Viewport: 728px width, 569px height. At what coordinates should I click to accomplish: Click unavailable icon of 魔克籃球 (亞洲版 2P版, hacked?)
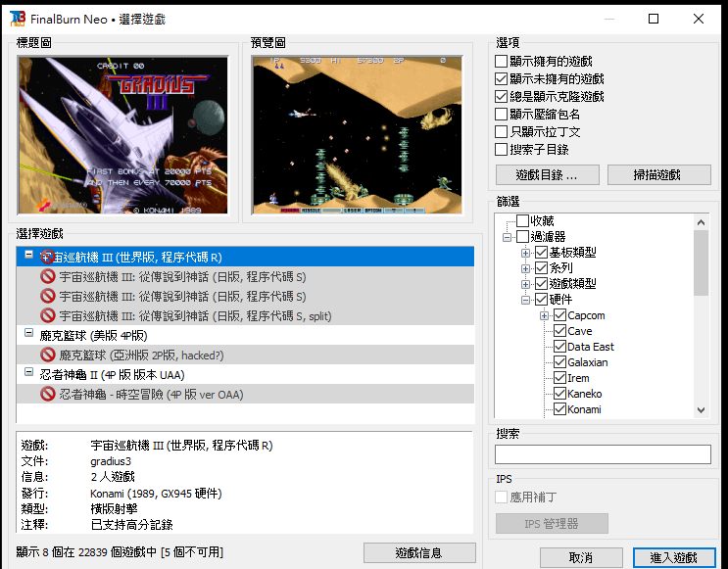click(x=47, y=356)
